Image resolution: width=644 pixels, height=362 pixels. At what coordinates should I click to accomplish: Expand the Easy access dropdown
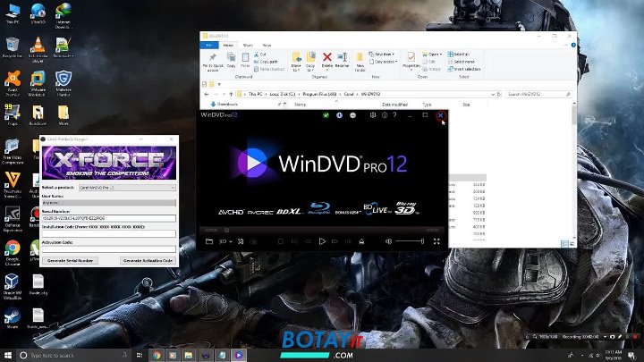pos(383,62)
